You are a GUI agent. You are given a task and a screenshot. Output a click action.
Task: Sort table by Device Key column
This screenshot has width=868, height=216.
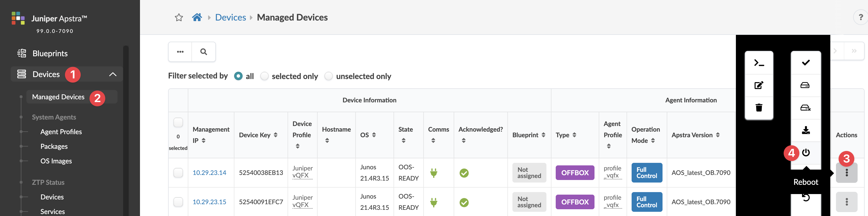tap(276, 135)
